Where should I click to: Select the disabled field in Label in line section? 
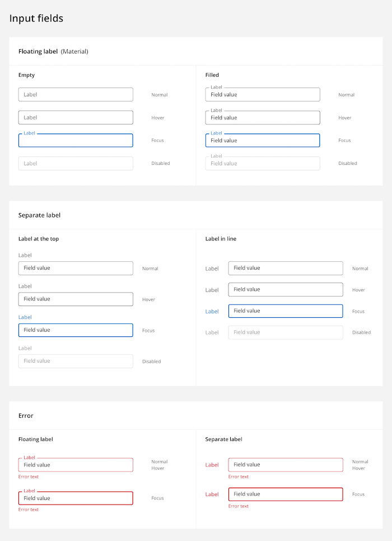[x=286, y=332]
